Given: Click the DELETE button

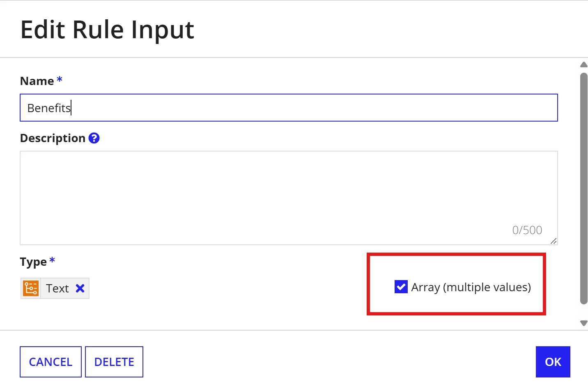Looking at the screenshot, I should click(x=114, y=362).
